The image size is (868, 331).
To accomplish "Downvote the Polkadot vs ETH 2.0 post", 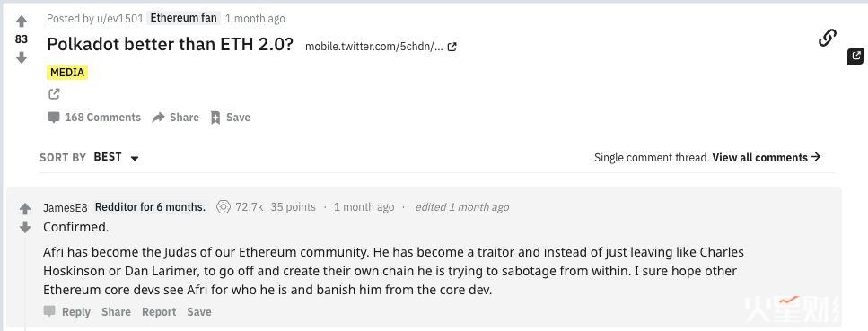I will 21,57.
